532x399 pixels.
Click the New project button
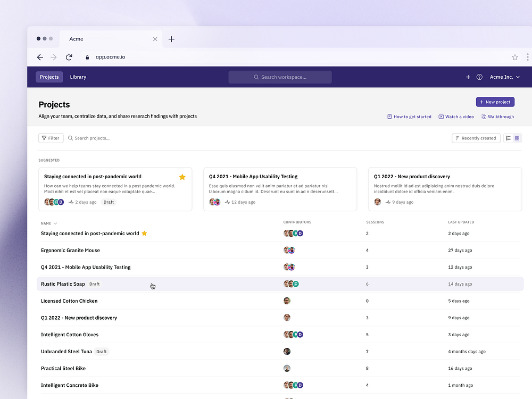tap(495, 102)
